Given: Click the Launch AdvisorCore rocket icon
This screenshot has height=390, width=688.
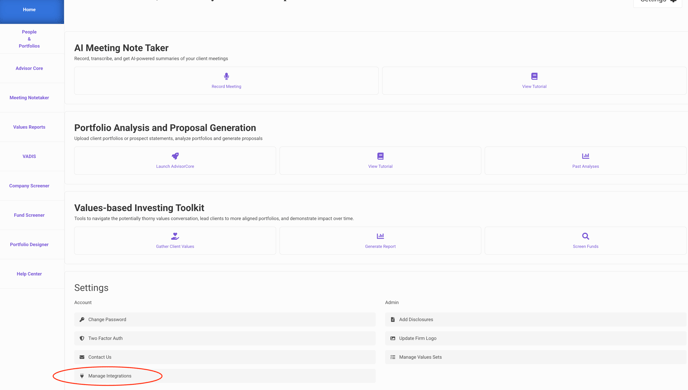Looking at the screenshot, I should pyautogui.click(x=175, y=156).
